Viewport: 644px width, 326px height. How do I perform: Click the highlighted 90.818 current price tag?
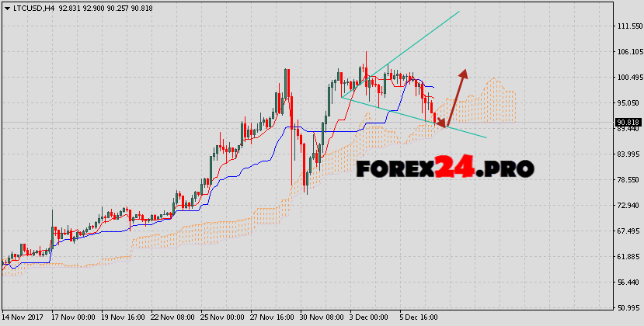pyautogui.click(x=627, y=122)
